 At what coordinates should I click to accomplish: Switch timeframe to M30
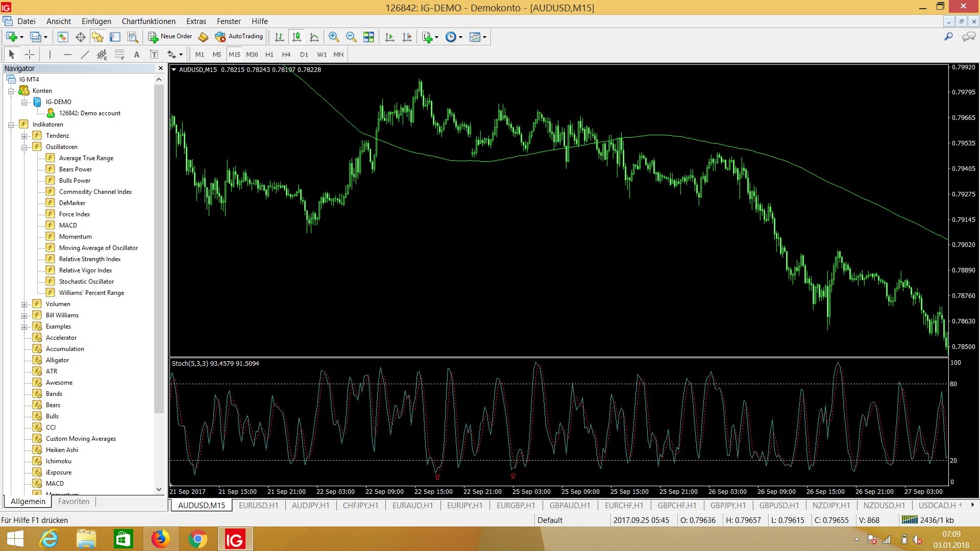coord(252,54)
